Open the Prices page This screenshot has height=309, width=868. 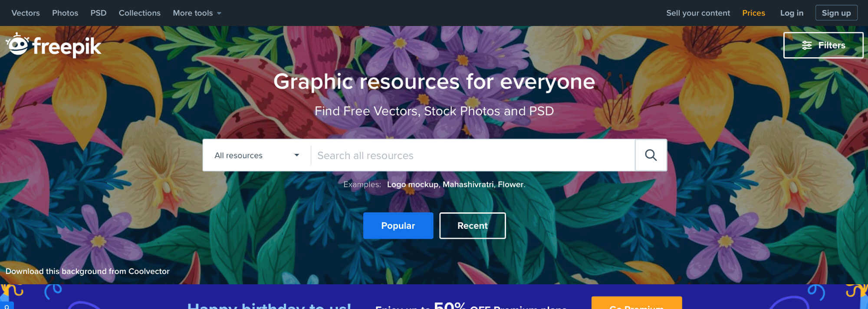click(x=753, y=13)
